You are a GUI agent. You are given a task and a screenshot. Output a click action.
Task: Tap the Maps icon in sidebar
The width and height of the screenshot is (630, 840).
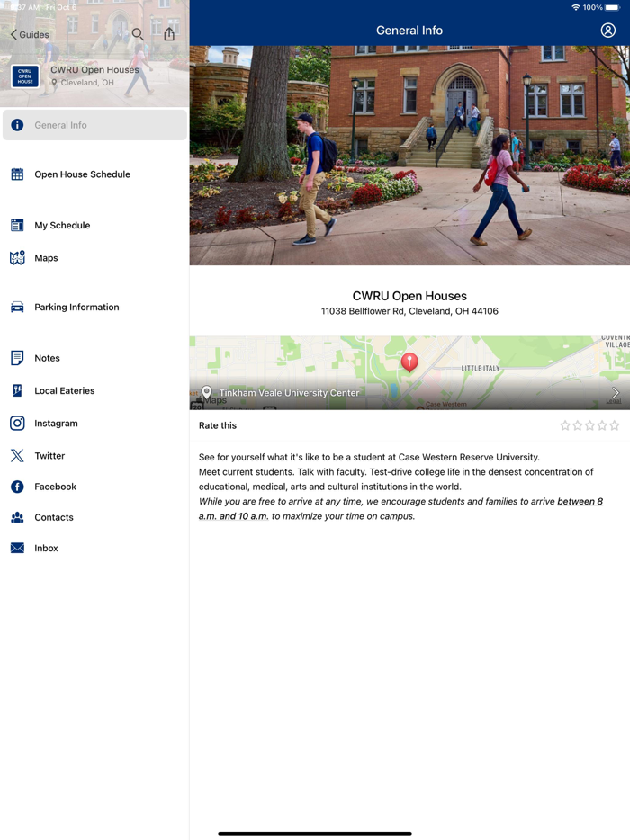point(17,258)
